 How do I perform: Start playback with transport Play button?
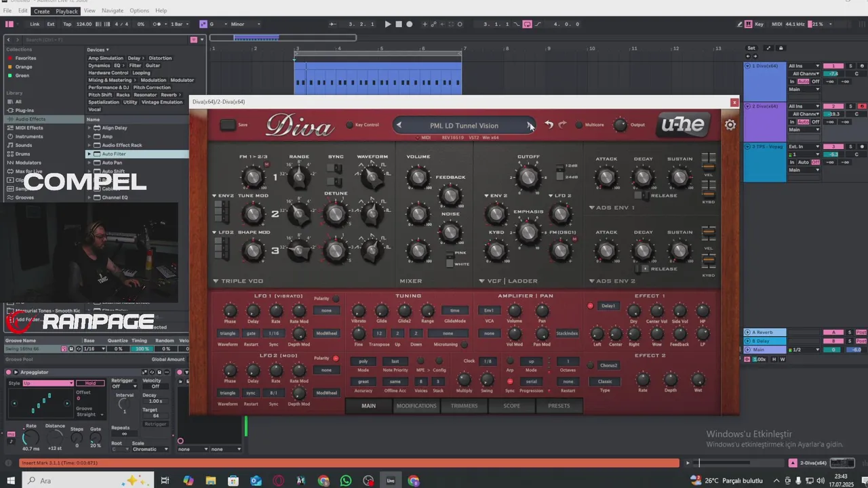coord(387,24)
